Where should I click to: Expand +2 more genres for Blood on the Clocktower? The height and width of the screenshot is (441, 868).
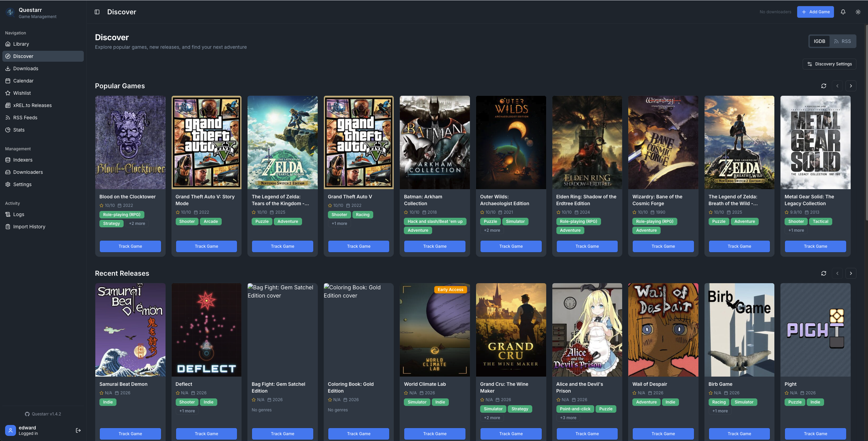pos(137,224)
